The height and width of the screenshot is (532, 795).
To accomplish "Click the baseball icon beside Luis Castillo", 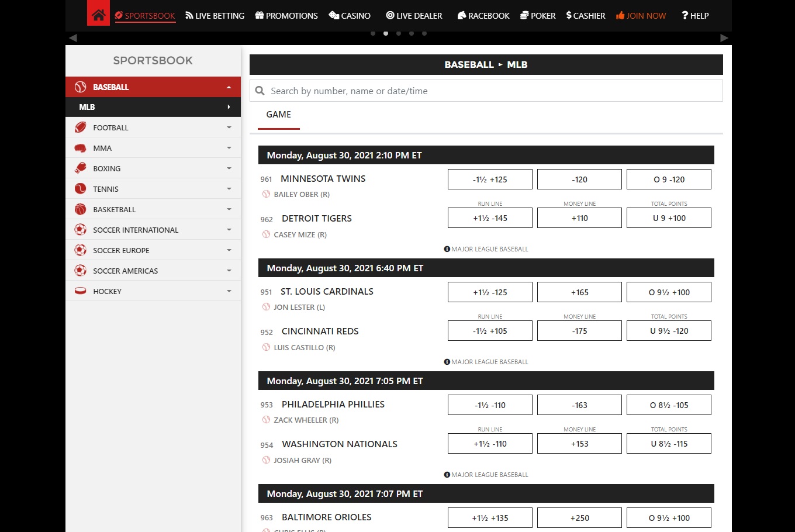I will [266, 347].
